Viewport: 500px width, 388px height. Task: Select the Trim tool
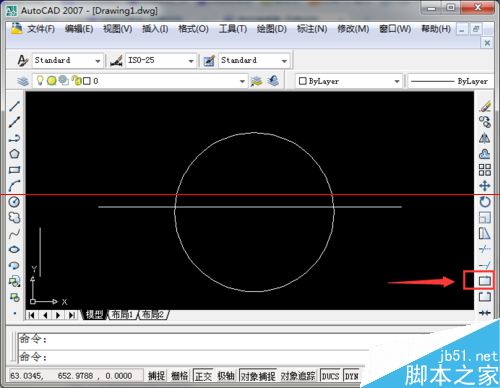[485, 249]
